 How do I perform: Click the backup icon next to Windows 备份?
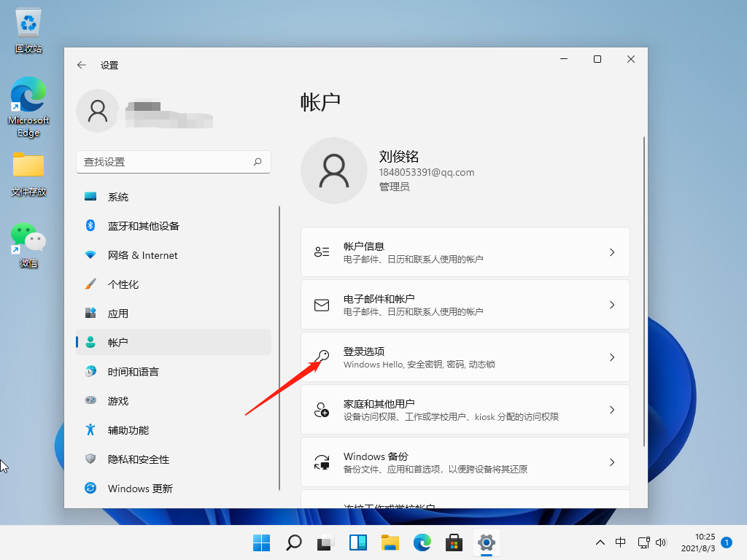pyautogui.click(x=322, y=462)
